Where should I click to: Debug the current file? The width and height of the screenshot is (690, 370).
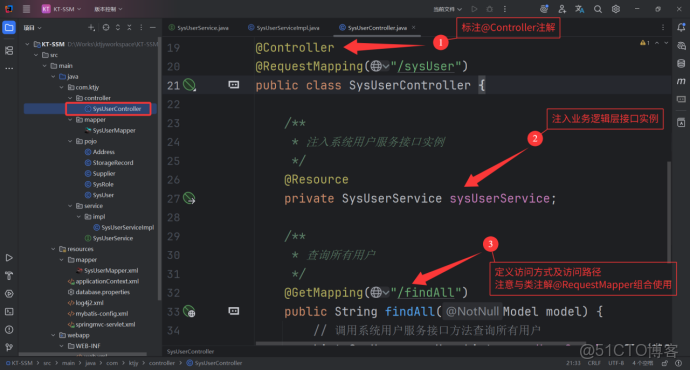pyautogui.click(x=489, y=9)
